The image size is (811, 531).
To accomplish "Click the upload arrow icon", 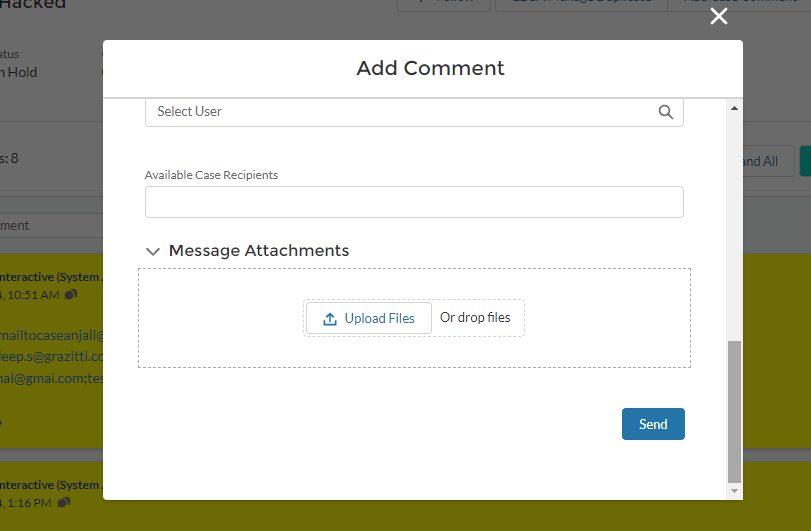I will click(330, 319).
